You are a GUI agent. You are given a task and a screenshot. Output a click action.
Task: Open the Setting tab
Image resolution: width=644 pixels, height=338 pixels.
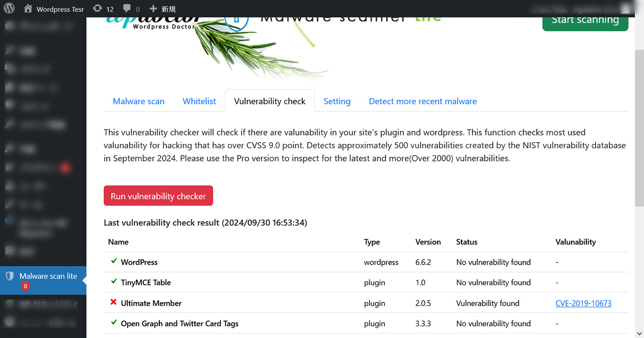[337, 101]
